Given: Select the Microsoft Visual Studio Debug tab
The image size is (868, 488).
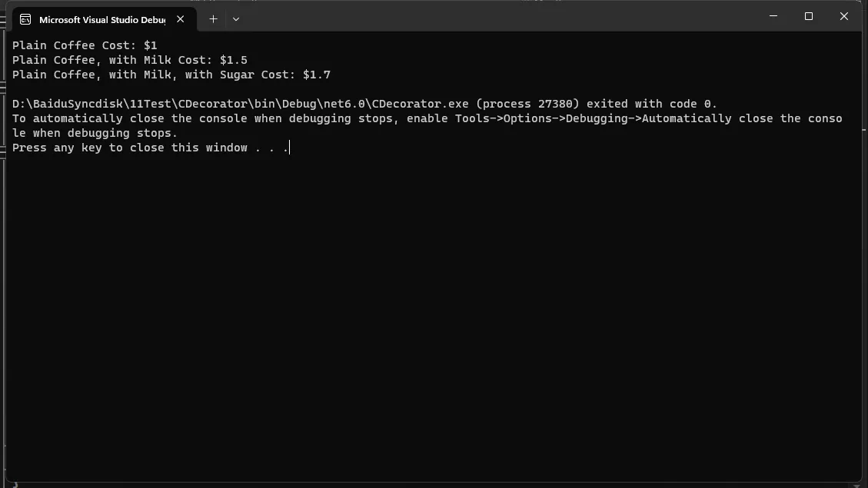Looking at the screenshot, I should coord(102,19).
